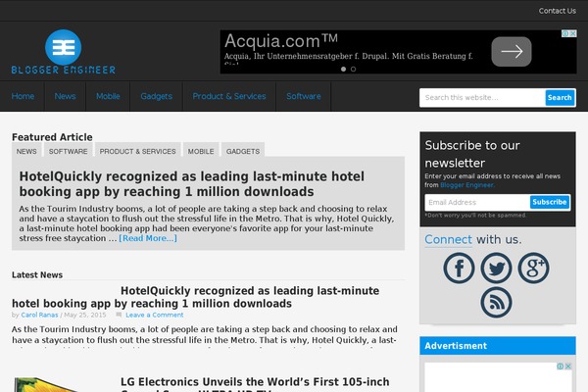Click the LG TV article thumbnail
The image size is (588, 392).
tap(45, 384)
